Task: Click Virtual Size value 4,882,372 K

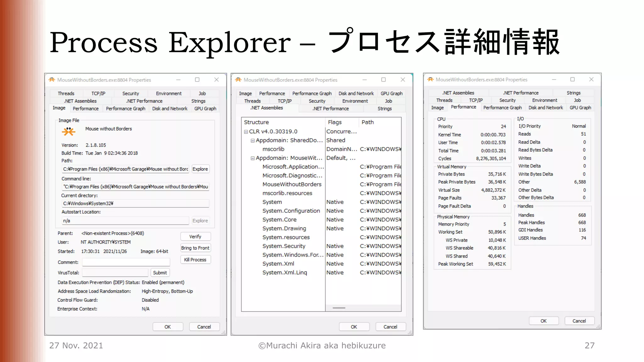Action: [x=493, y=190]
